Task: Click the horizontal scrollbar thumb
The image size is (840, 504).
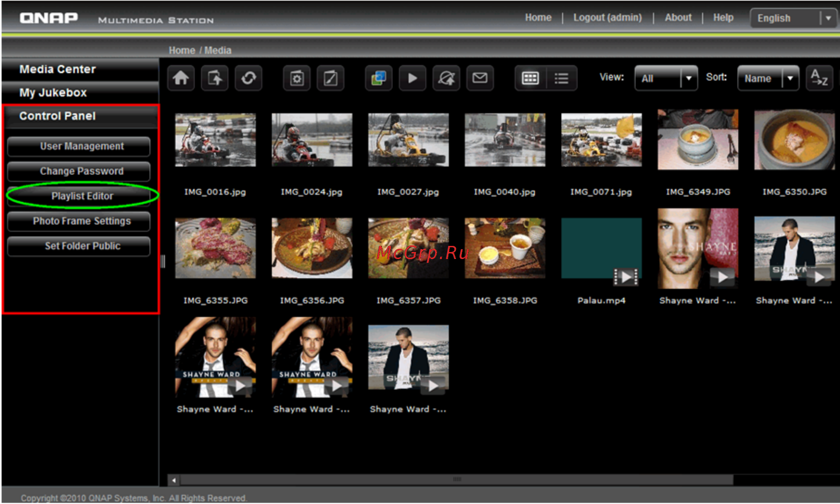Action: pos(457,480)
